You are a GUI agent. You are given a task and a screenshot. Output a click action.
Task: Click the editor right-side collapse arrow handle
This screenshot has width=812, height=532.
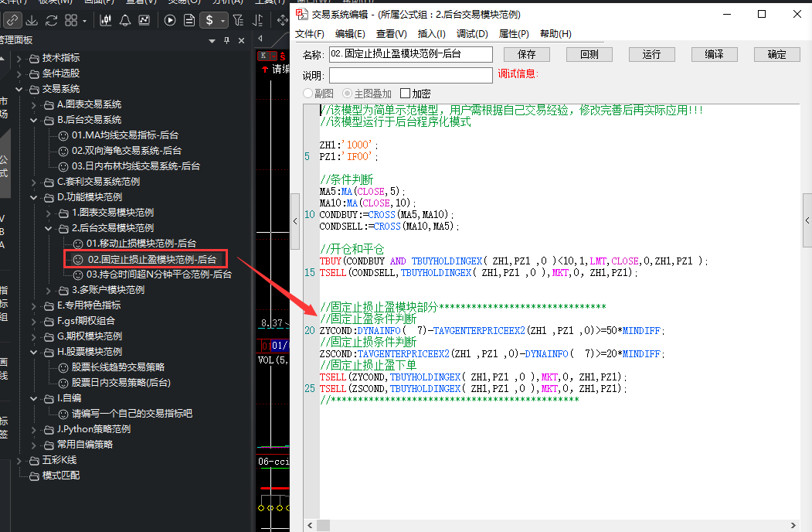[807, 220]
